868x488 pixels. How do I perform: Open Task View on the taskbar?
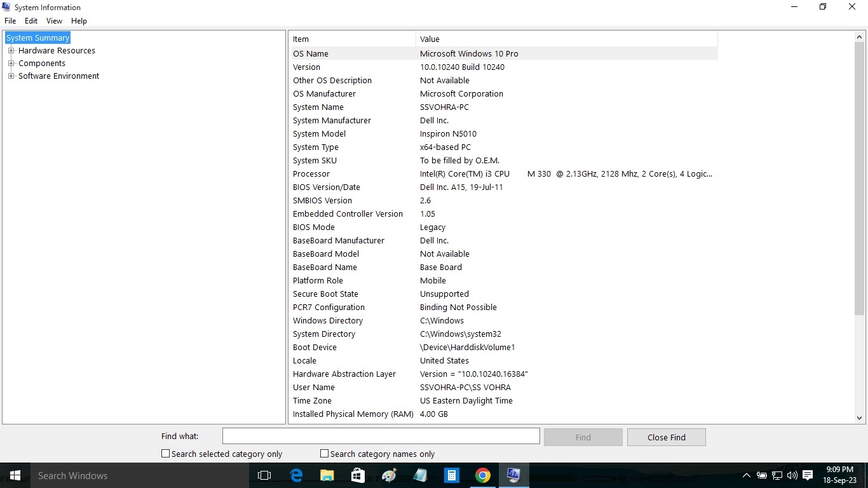pos(264,475)
